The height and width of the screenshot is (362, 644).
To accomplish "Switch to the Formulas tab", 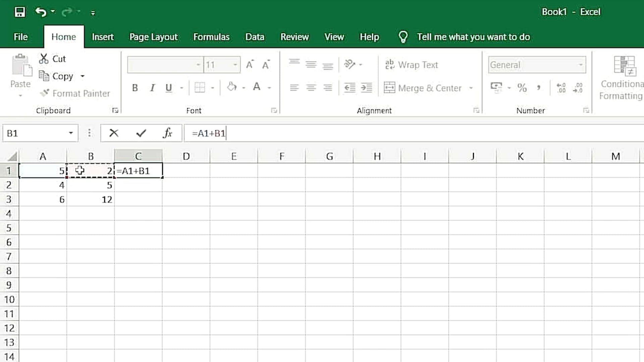I will tap(211, 37).
